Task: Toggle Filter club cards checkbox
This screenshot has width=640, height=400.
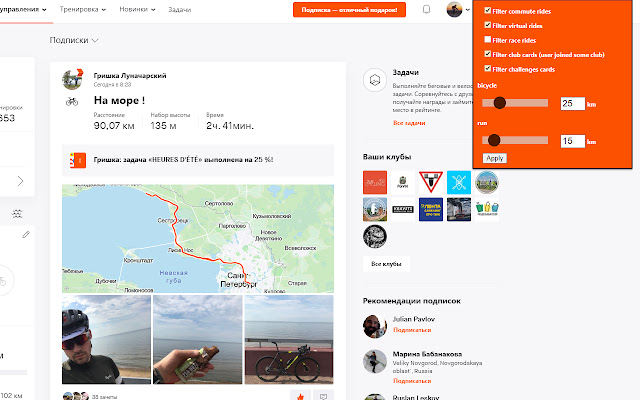Action: click(487, 54)
